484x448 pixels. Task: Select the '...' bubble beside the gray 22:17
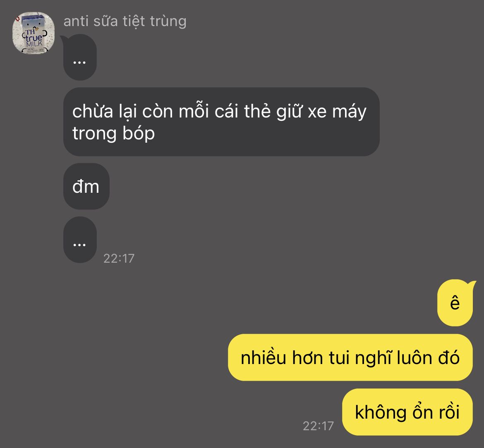[80, 240]
